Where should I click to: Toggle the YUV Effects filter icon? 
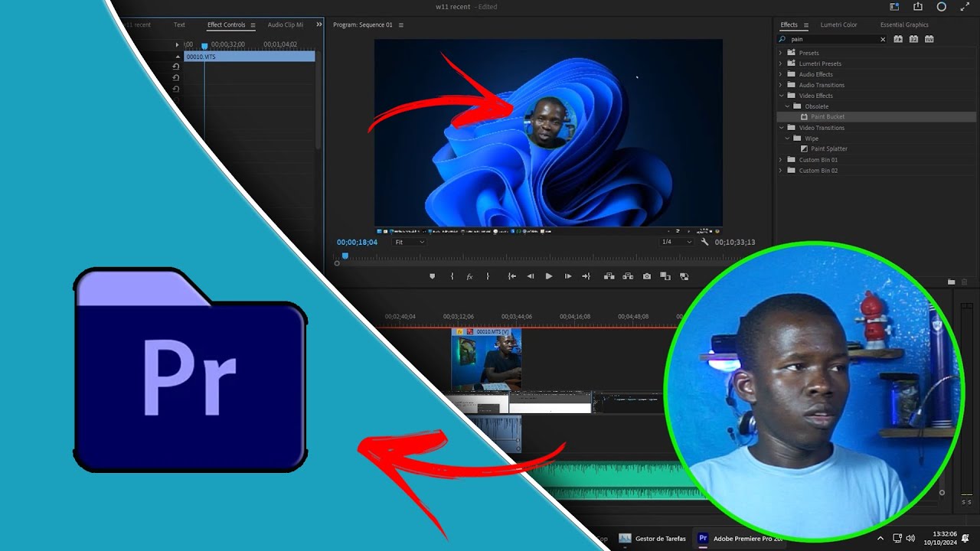(x=929, y=39)
